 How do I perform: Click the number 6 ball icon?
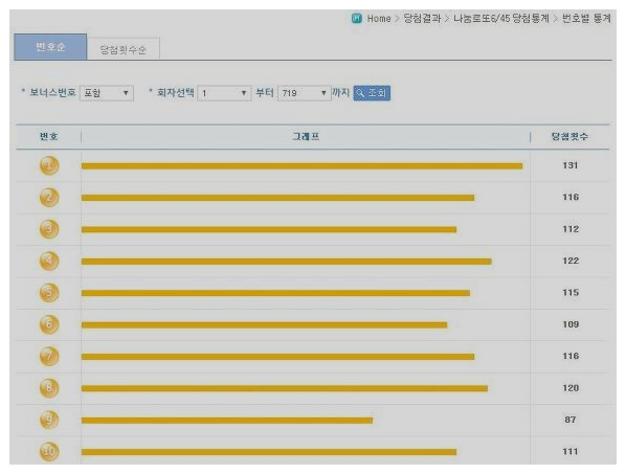pyautogui.click(x=50, y=325)
